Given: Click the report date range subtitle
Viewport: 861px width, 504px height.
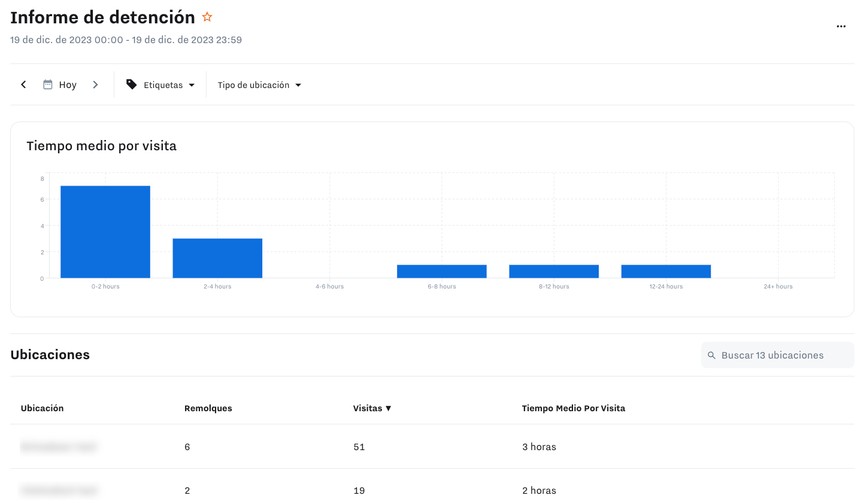Looking at the screenshot, I should click(126, 40).
